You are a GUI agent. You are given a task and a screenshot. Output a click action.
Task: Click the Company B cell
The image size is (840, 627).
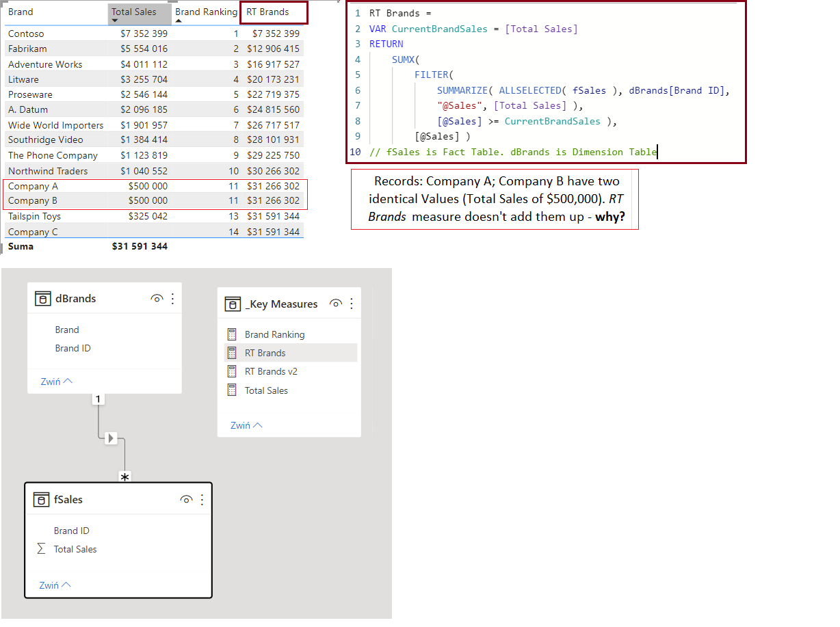click(x=33, y=200)
